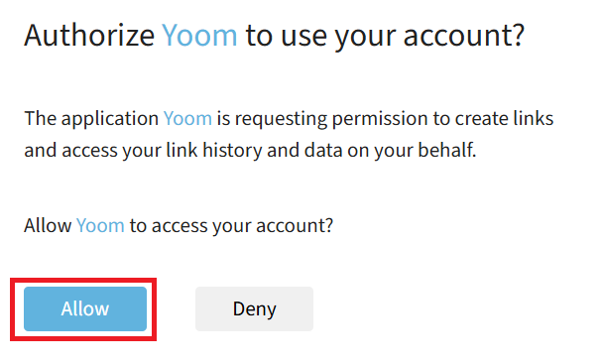Click the word 'Allow' preceding the Yoom link
The image size is (602, 364).
coord(48,225)
